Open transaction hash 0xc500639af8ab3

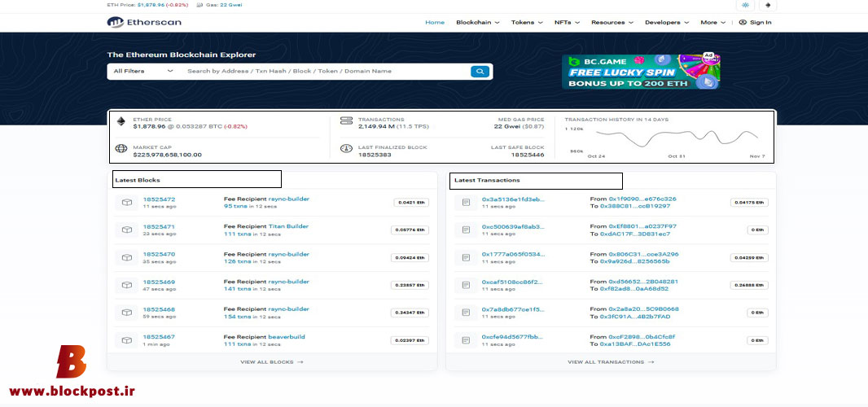513,226
